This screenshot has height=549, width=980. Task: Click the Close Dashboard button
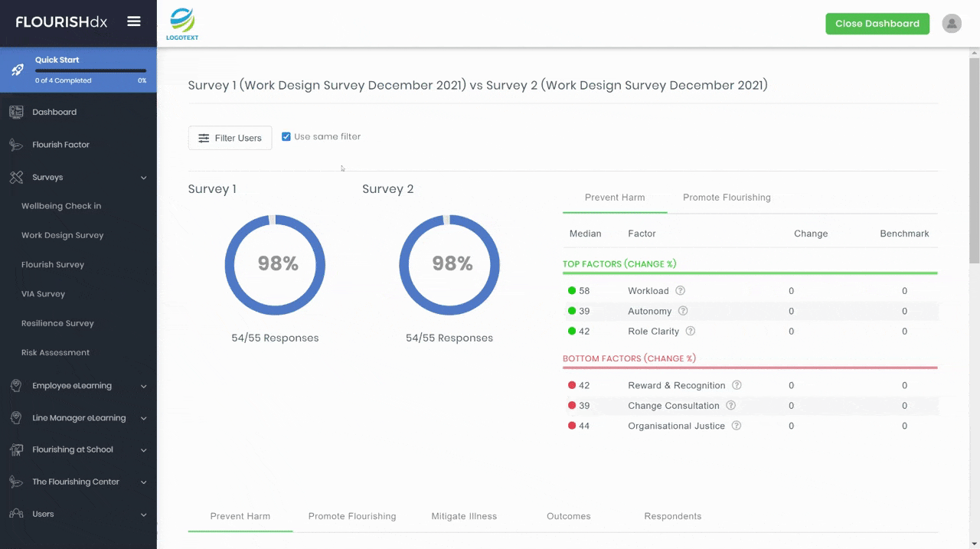(877, 24)
